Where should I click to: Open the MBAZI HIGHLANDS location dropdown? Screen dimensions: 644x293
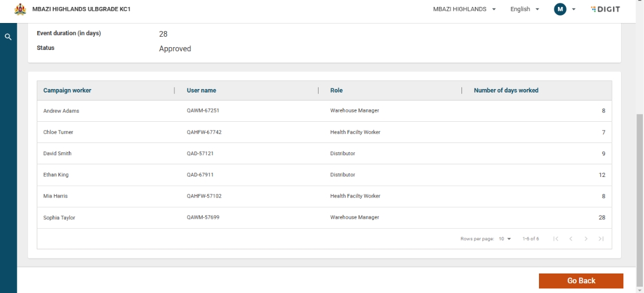pyautogui.click(x=464, y=9)
